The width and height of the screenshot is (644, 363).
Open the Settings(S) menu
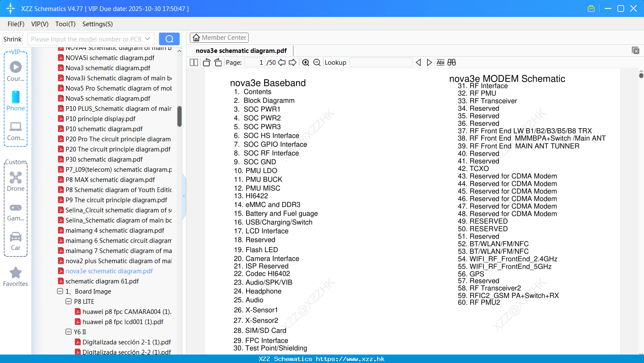click(98, 24)
